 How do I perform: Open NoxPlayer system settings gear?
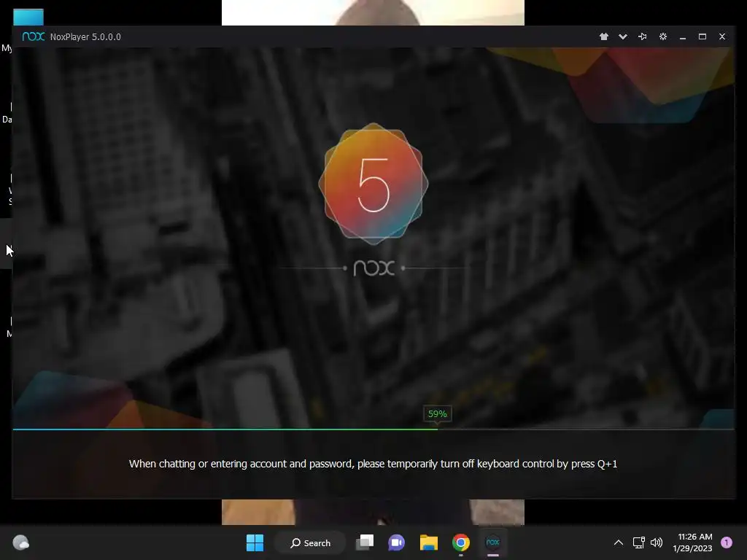coord(662,36)
